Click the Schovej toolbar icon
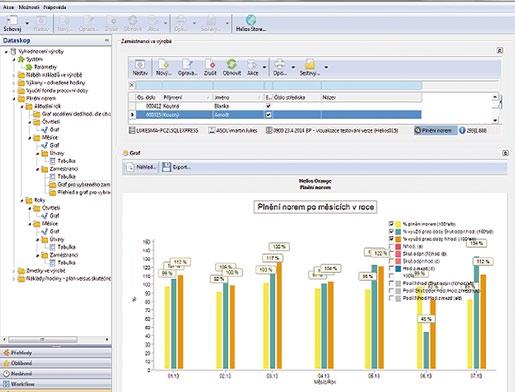515x392 pixels. [x=13, y=20]
